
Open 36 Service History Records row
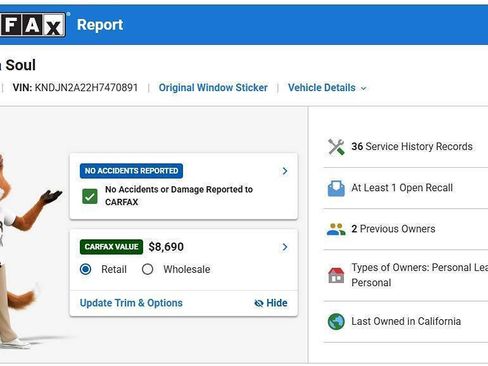click(x=406, y=147)
